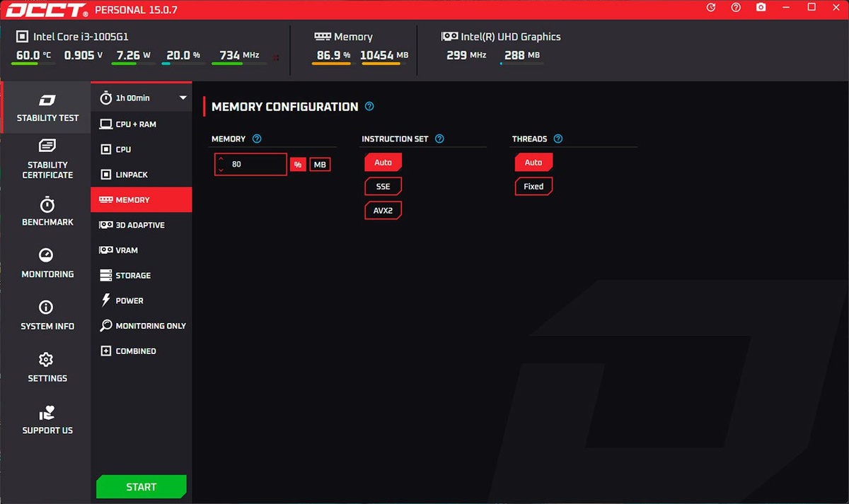Screen dimensions: 849x504
Task: Click the OCCT logo
Action: point(47,10)
